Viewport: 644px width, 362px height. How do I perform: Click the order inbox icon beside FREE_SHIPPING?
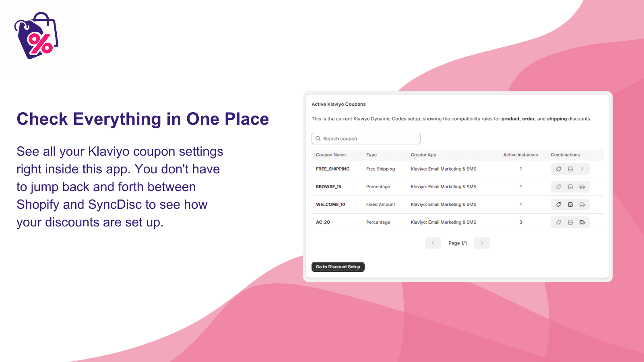click(570, 169)
